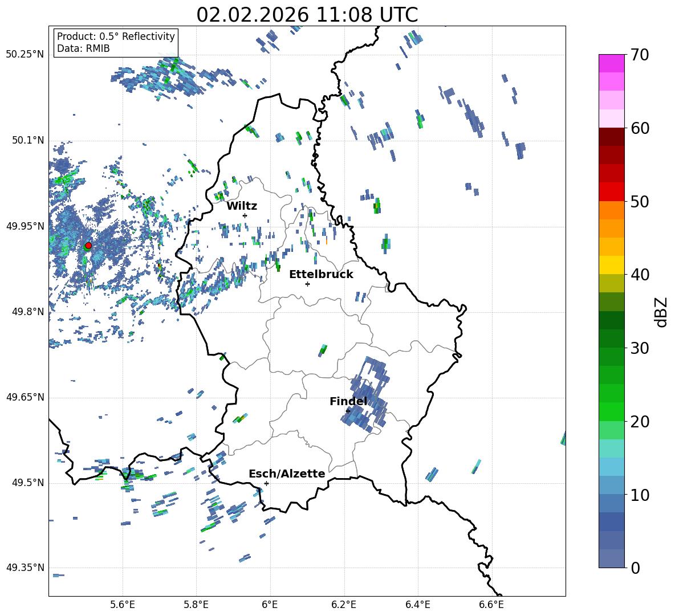The height and width of the screenshot is (616, 675).
Task: Click the 5.8°E longitude label
Action: 196,605
